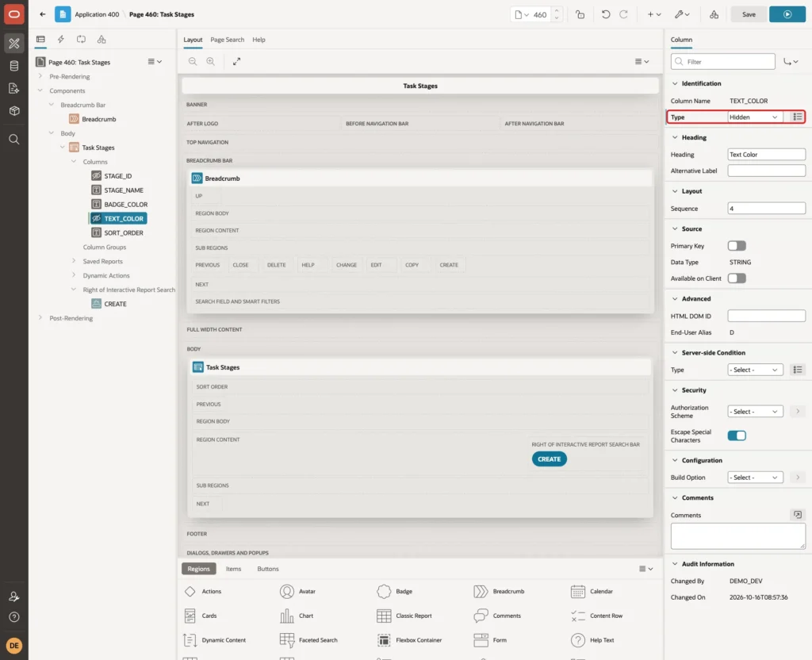Open Shared Components from top toolbar
The image size is (812, 660).
pos(714,14)
